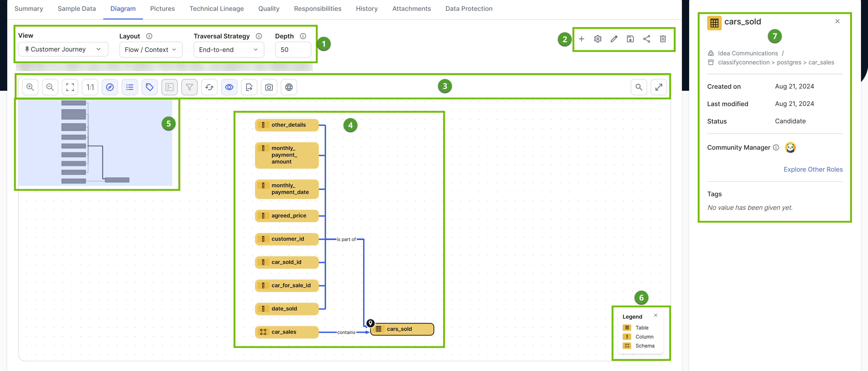Take a snapshot with the camera icon
The height and width of the screenshot is (371, 868).
[269, 87]
